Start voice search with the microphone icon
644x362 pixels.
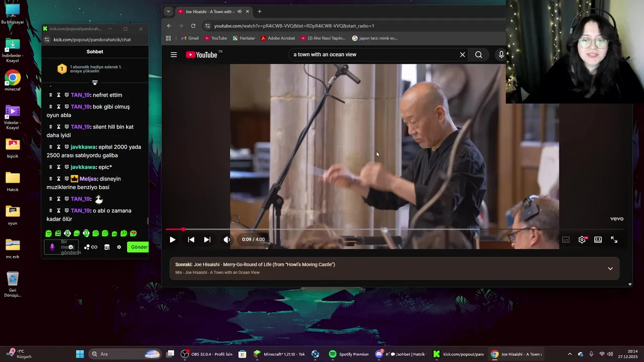pyautogui.click(x=501, y=55)
